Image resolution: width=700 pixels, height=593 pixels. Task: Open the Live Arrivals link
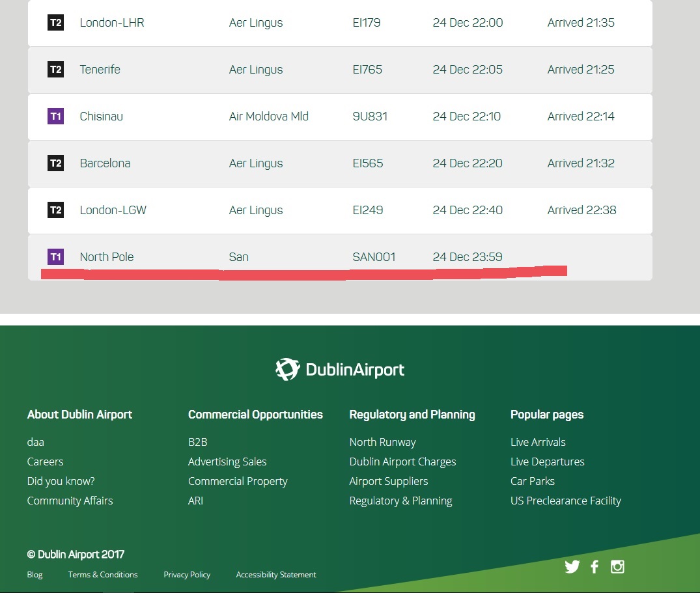tap(538, 442)
